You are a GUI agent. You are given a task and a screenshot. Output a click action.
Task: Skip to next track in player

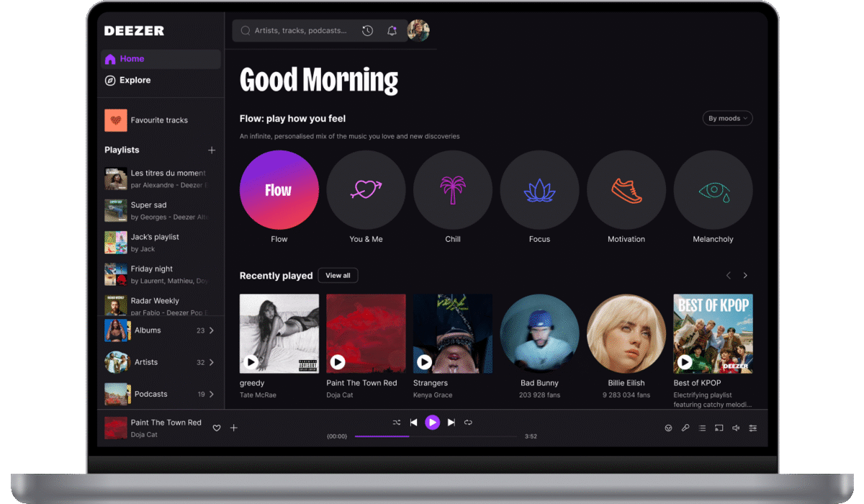coord(451,423)
